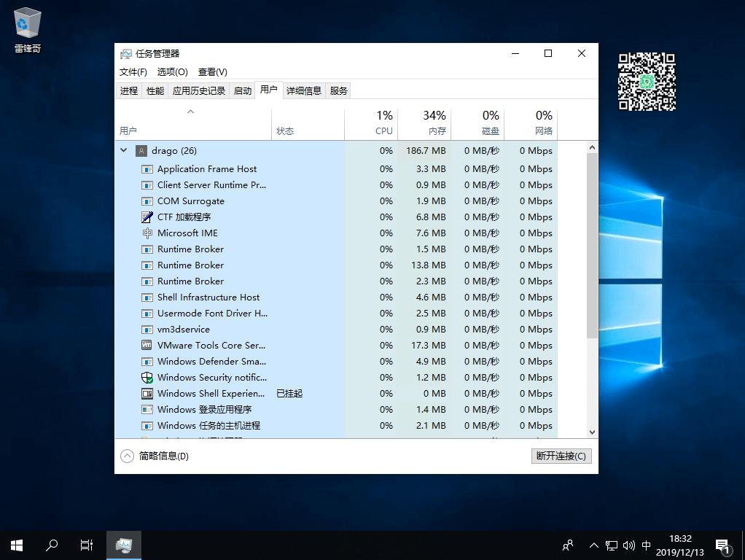Image resolution: width=745 pixels, height=560 pixels.
Task: Select the VMware Tools Core Service icon
Action: 147,346
